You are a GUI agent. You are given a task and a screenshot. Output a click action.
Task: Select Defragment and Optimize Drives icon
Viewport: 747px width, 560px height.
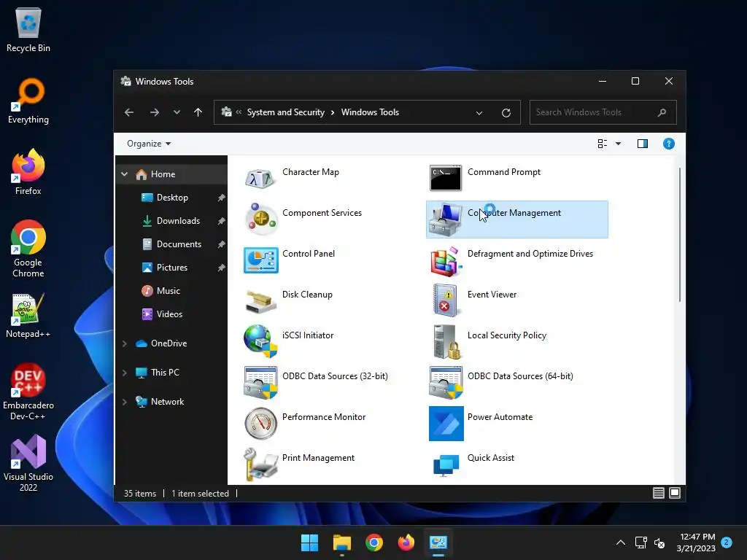(446, 260)
